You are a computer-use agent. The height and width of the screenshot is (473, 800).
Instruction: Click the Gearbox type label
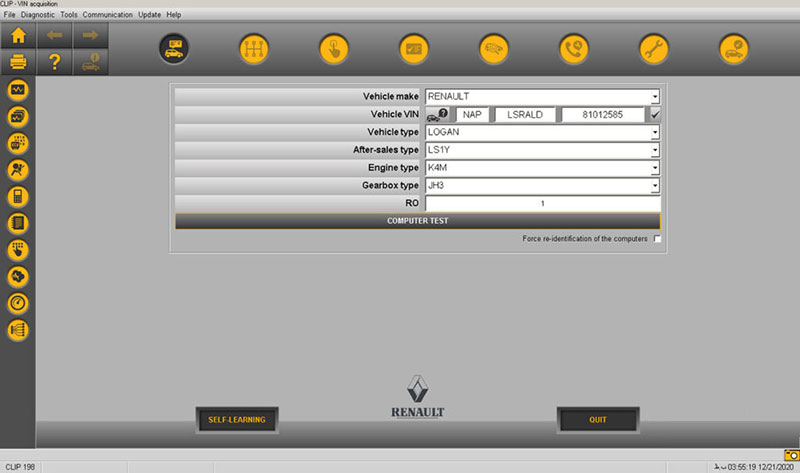pyautogui.click(x=390, y=185)
